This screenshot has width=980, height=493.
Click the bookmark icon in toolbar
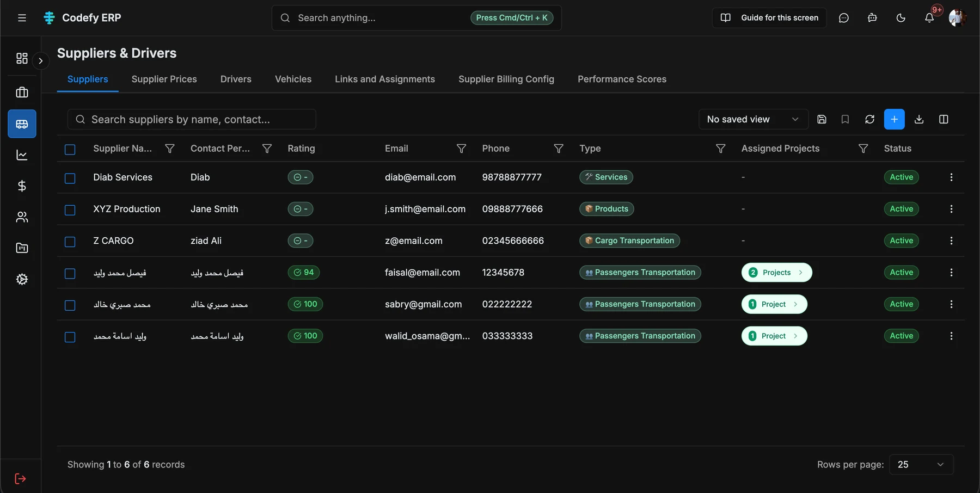[x=845, y=119]
